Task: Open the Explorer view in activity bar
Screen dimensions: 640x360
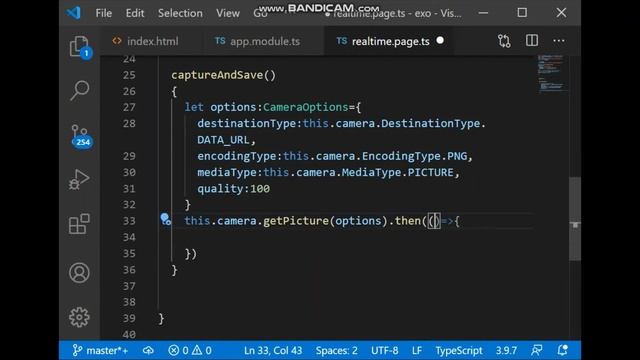Action: coord(80,46)
